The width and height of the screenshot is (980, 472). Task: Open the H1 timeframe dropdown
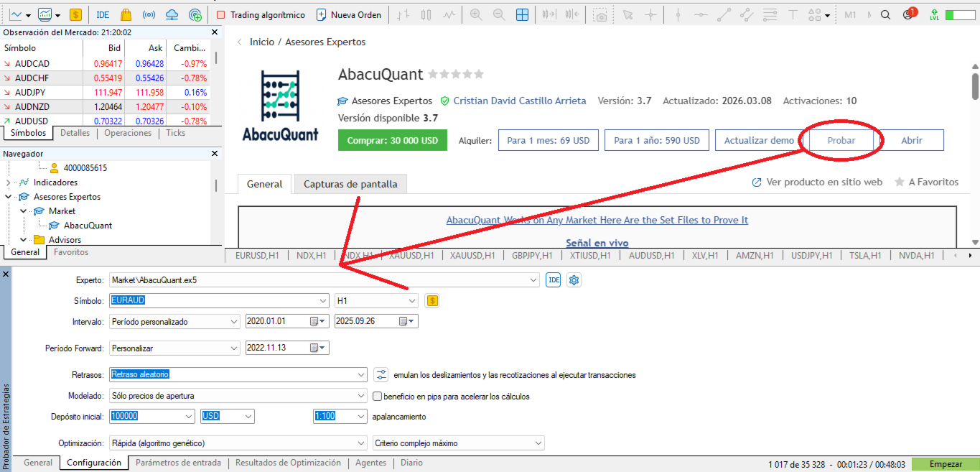412,301
